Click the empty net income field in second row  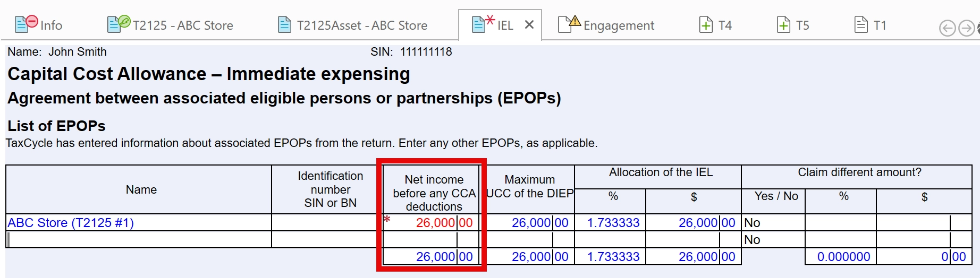432,240
